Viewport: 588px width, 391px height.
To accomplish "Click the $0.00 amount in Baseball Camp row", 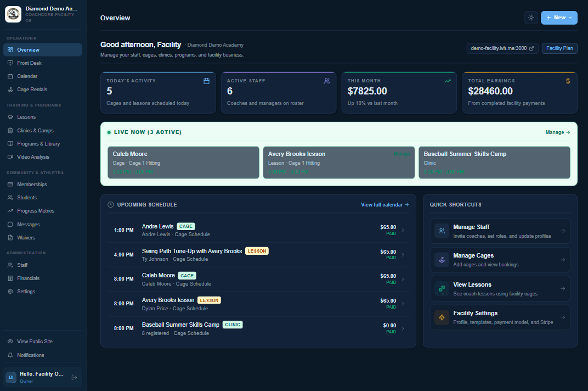I will 389,325.
